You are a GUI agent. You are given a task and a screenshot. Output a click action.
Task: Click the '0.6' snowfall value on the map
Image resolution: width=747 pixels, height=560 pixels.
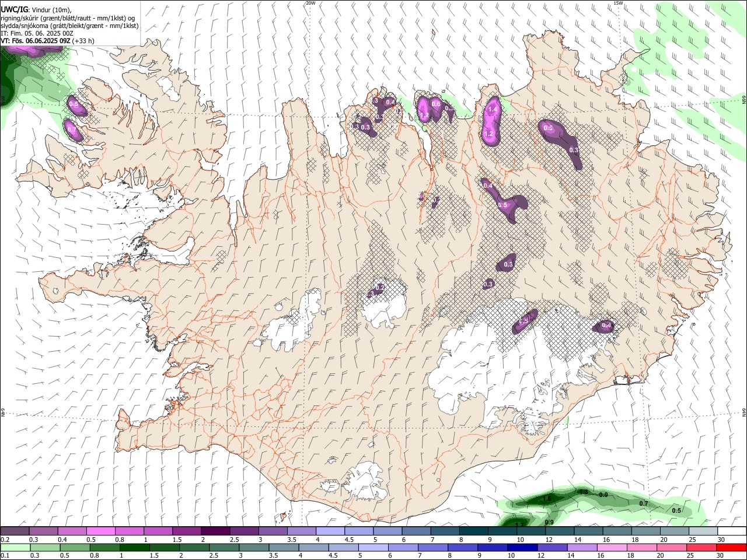435,104
